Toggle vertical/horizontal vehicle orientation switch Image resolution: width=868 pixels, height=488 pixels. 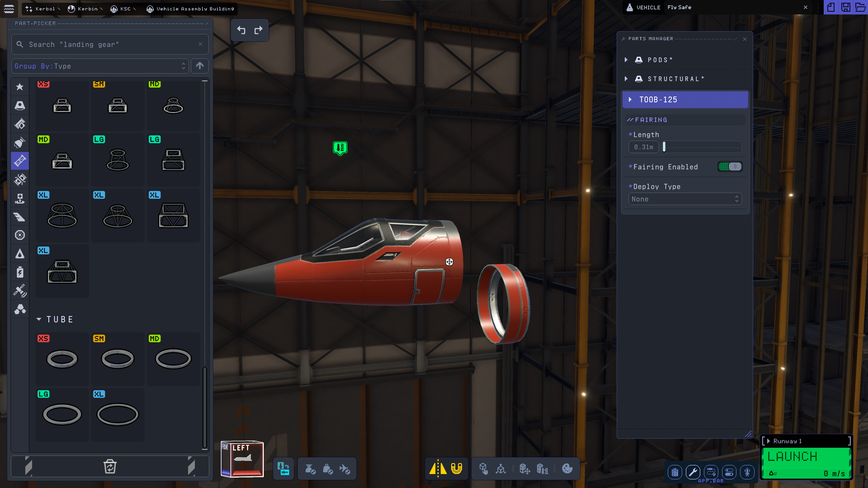click(283, 469)
